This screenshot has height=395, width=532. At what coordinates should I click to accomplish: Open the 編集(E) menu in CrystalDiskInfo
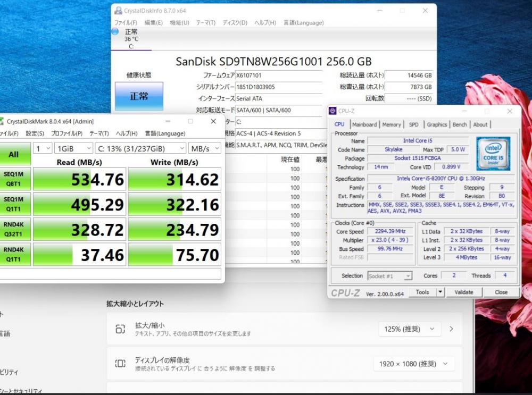pos(153,23)
